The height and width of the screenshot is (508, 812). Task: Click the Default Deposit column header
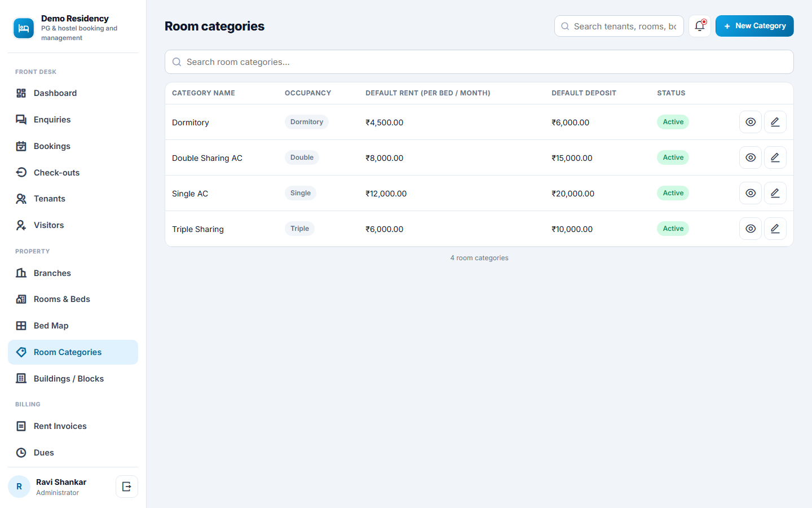pos(584,93)
